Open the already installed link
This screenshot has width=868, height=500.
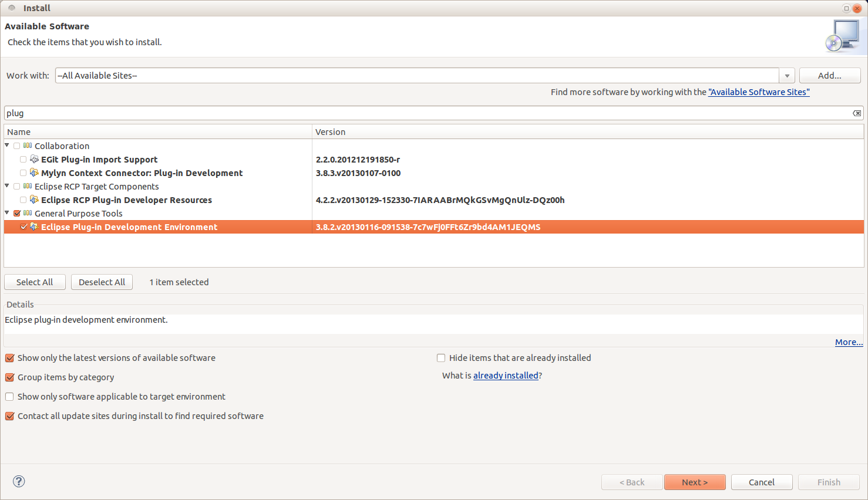point(506,376)
